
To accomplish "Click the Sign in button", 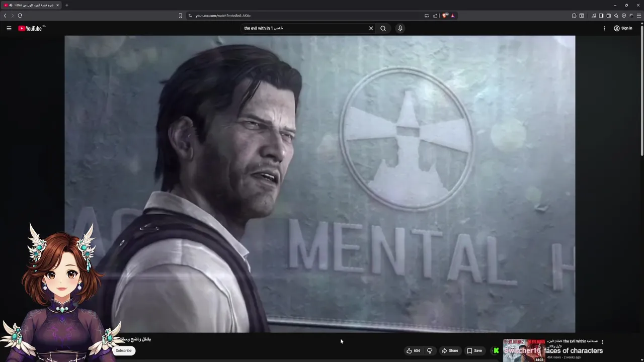I will coord(623,28).
